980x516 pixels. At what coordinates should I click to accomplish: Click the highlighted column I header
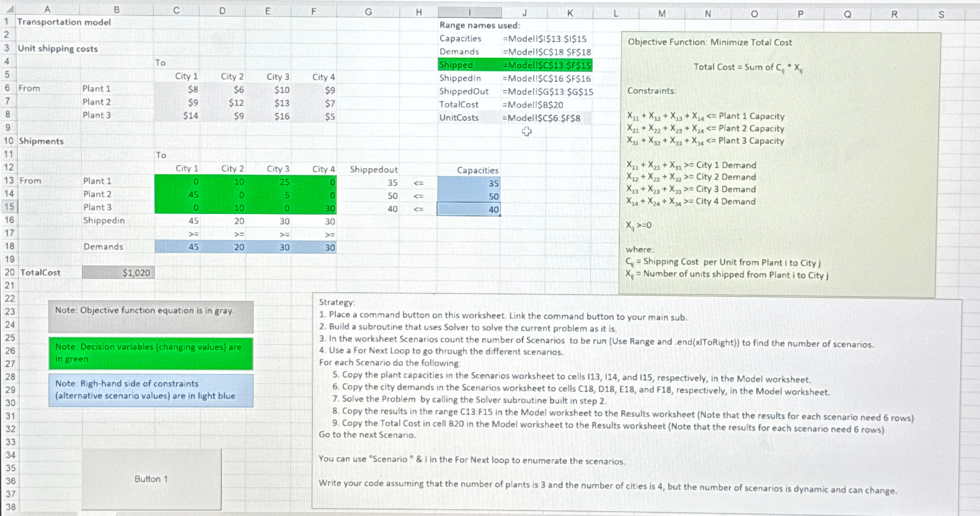[469, 12]
